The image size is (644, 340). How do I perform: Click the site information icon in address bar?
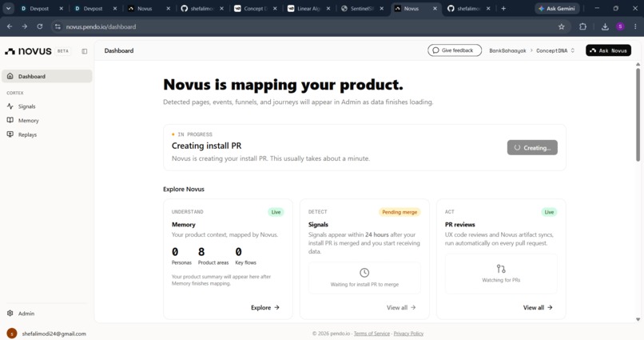pos(58,26)
